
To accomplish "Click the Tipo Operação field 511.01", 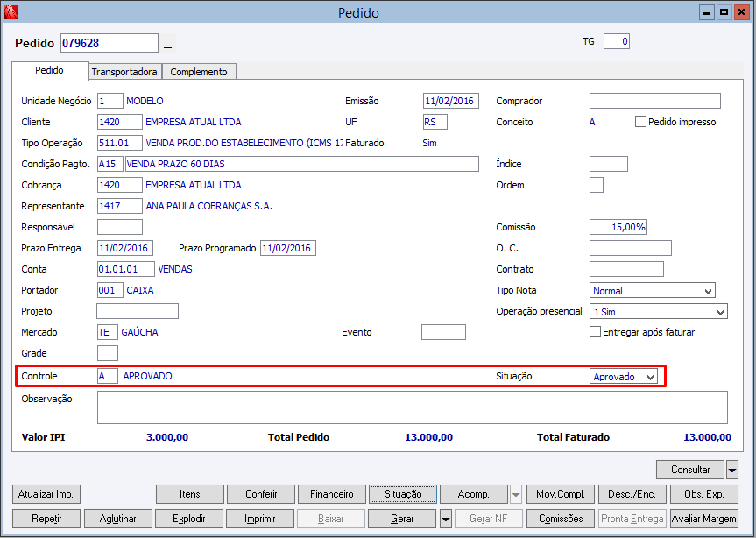I will (119, 143).
